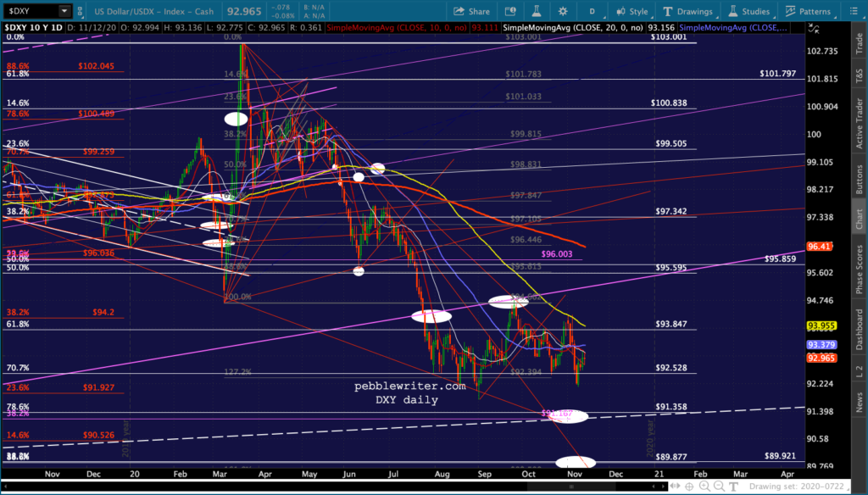
Task: Click the $93.847 level label
Action: click(x=671, y=324)
